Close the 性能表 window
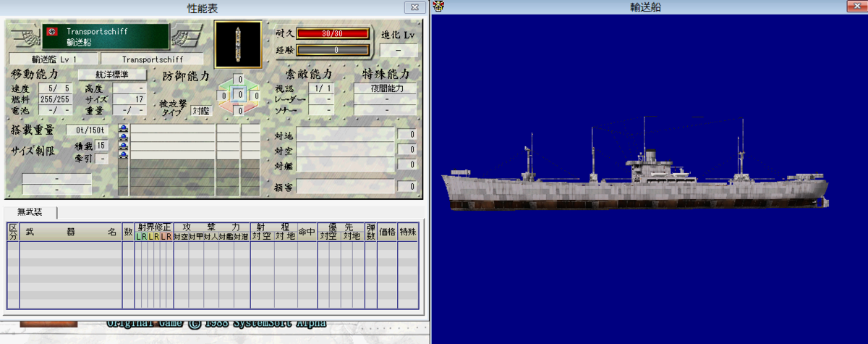 414,7
